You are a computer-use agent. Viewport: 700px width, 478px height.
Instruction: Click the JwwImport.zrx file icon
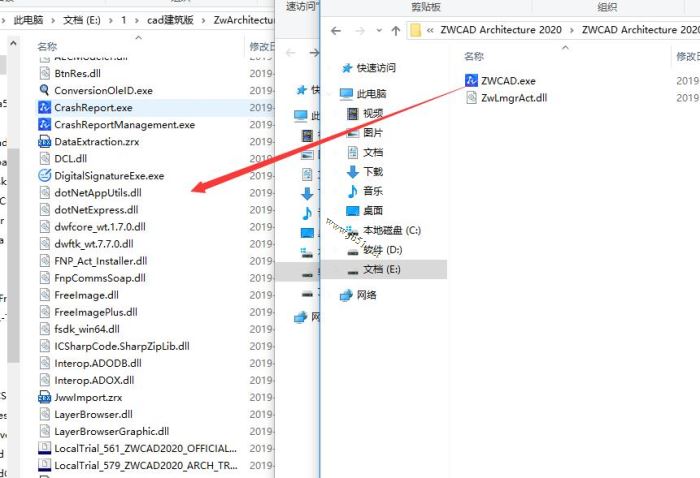click(45, 397)
